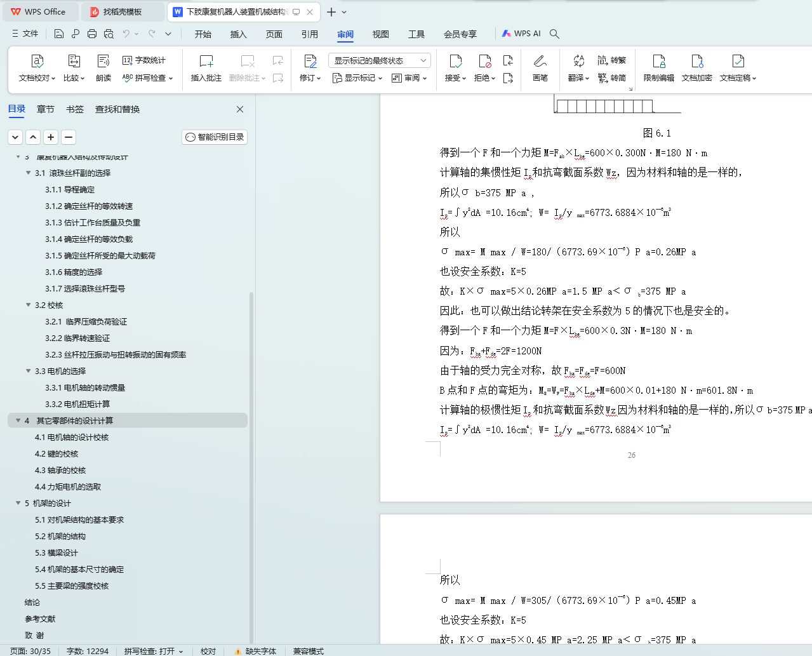Click the plus promote level button
This screenshot has height=656, width=812.
[x=51, y=137]
